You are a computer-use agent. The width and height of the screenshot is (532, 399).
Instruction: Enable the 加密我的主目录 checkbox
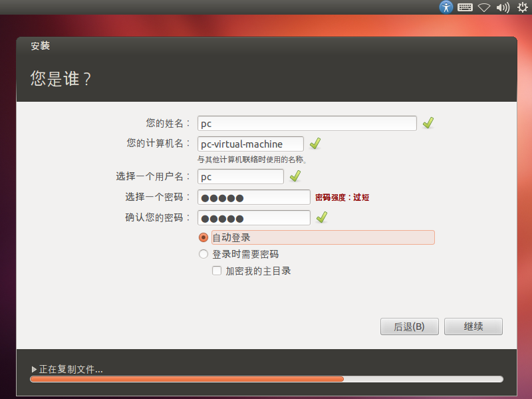coord(217,271)
